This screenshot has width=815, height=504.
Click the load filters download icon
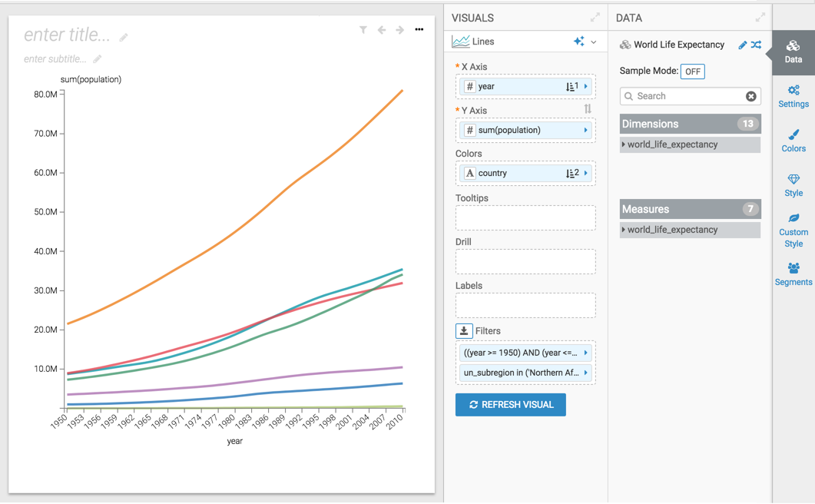tap(464, 331)
